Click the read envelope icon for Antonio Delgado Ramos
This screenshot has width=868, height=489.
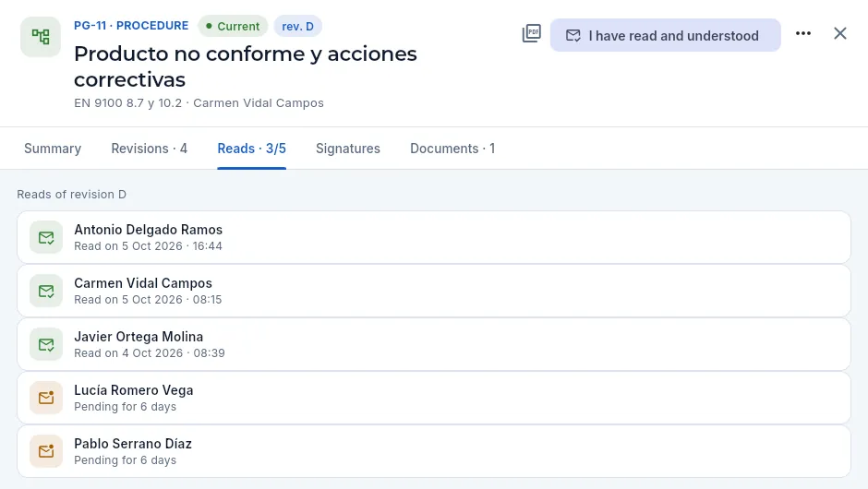(46, 237)
